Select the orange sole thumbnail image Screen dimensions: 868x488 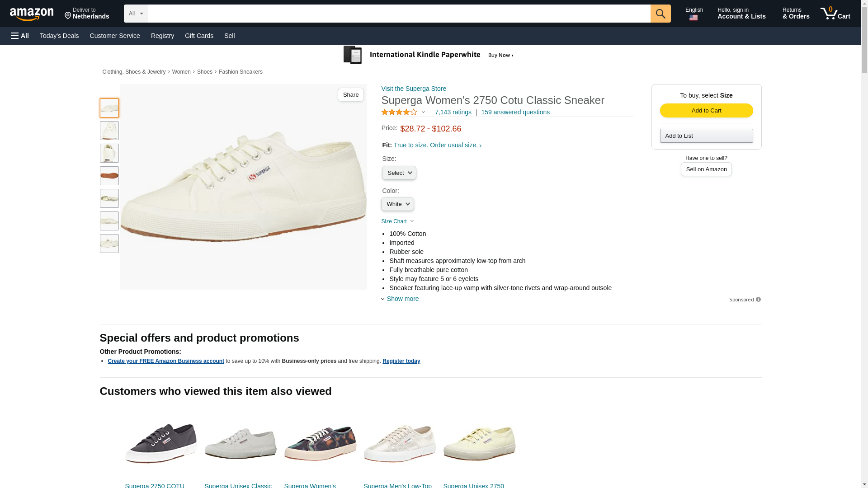(109, 176)
